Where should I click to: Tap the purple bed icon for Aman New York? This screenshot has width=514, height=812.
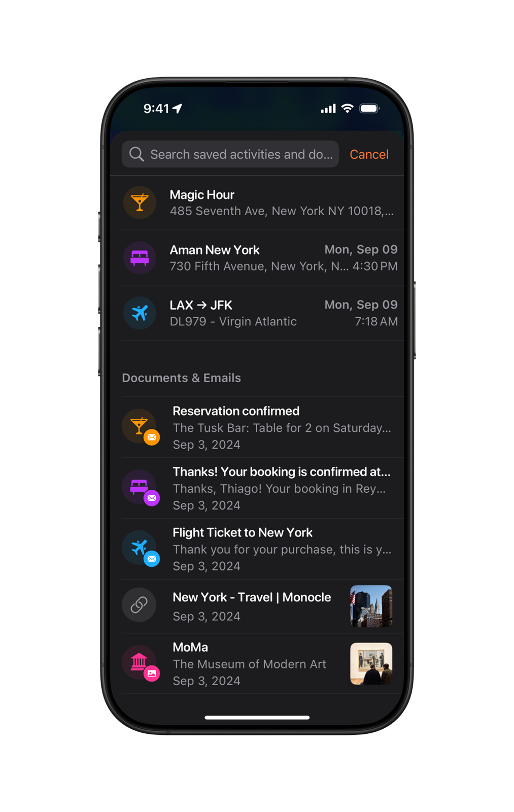[x=140, y=258]
